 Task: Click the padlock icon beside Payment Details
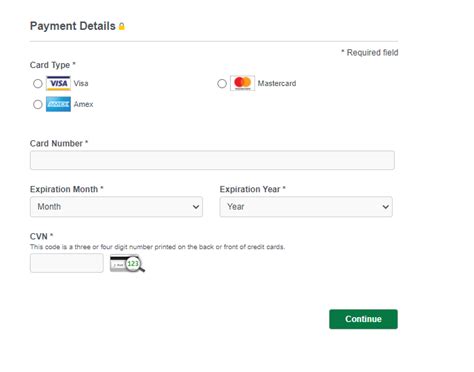[122, 26]
